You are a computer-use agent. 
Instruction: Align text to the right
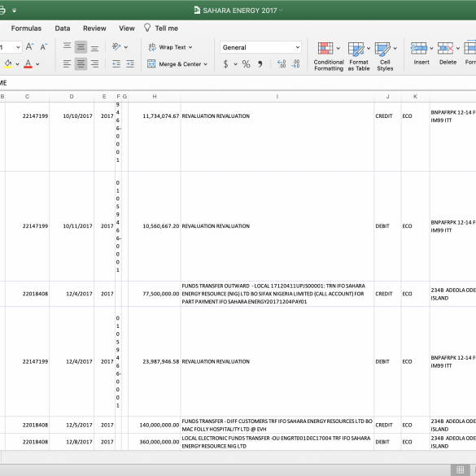click(94, 63)
